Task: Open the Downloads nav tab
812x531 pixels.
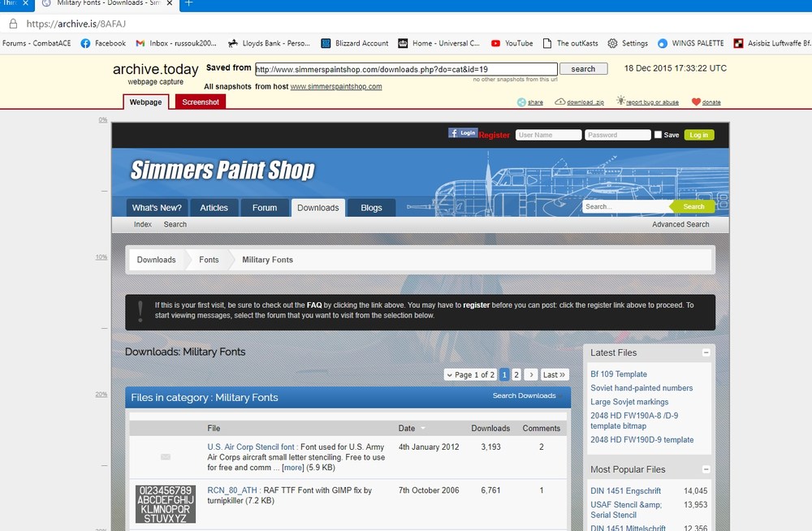Action: pos(318,208)
